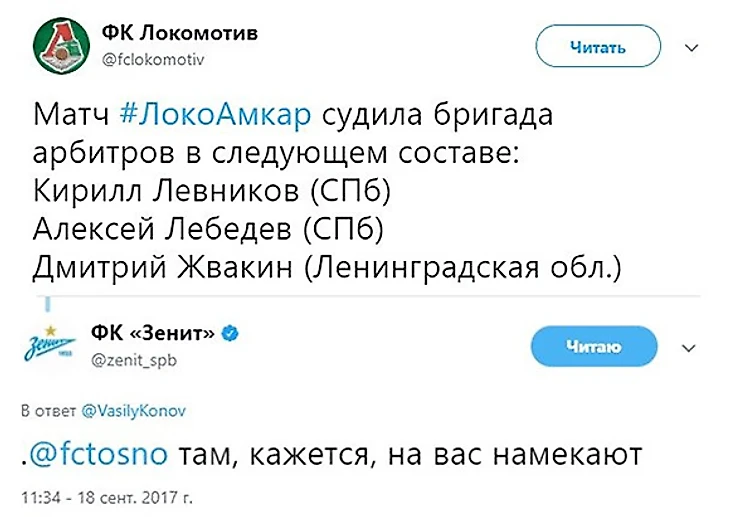
Task: Toggle the blue Читаю following button
Action: (x=594, y=347)
